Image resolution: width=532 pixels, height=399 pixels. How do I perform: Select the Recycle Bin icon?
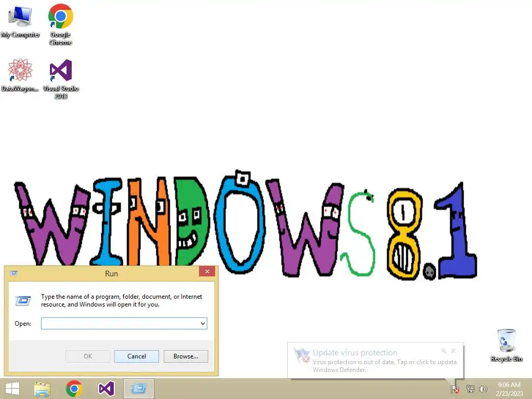point(506,345)
